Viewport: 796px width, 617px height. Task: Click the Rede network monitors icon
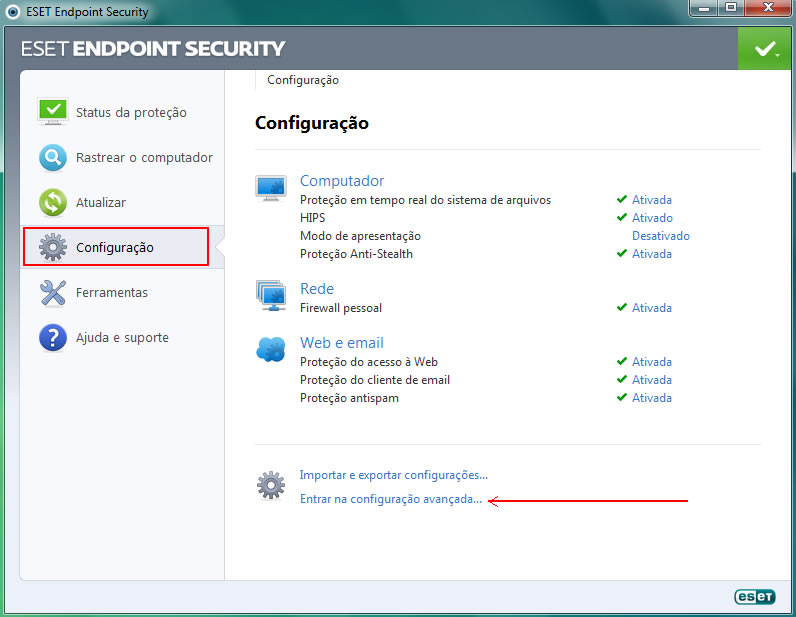tap(271, 295)
